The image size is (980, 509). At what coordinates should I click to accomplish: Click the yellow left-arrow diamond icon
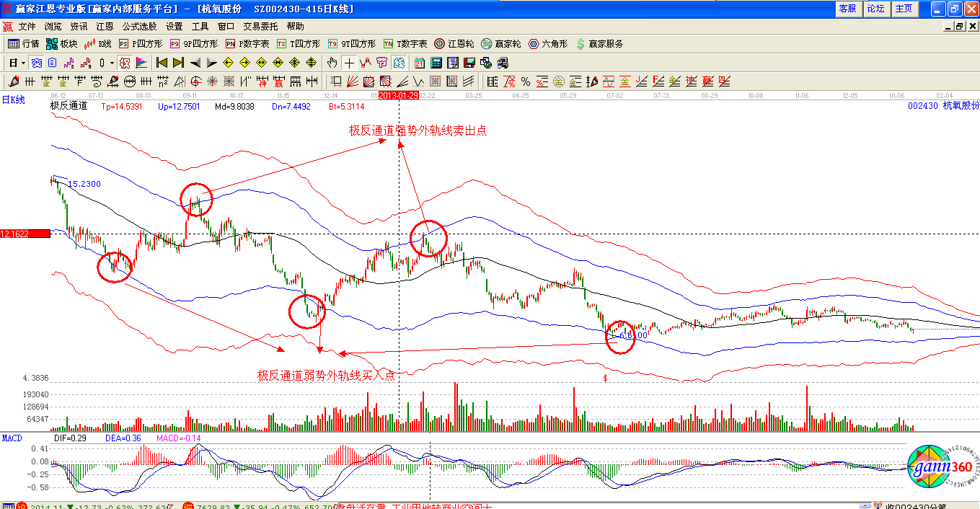click(228, 63)
